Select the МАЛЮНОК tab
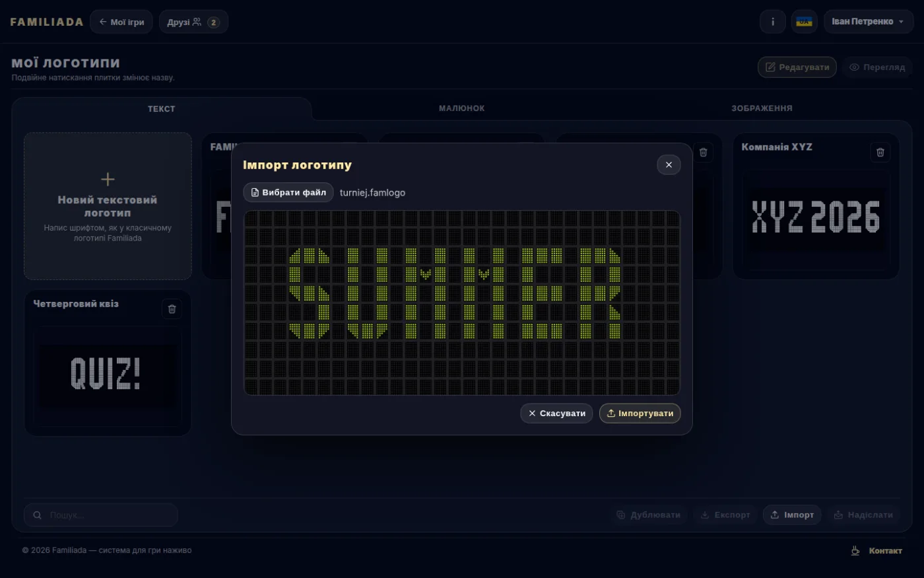 tap(462, 108)
